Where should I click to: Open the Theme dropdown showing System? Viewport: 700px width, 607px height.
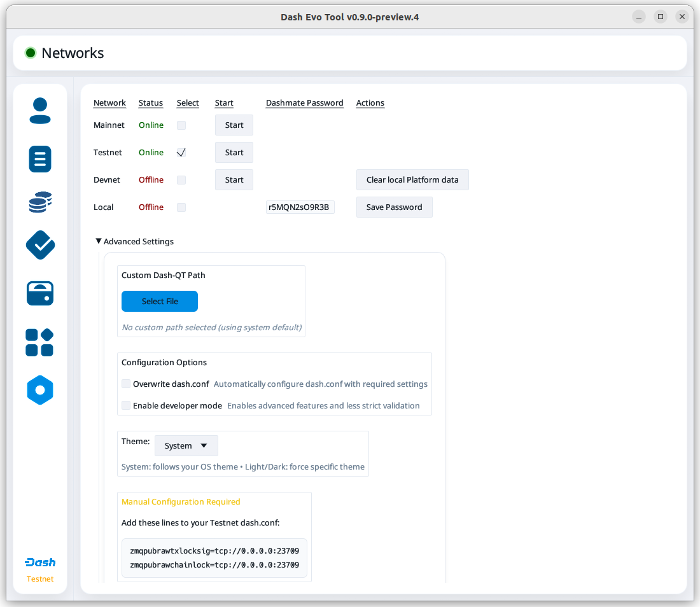pyautogui.click(x=186, y=446)
